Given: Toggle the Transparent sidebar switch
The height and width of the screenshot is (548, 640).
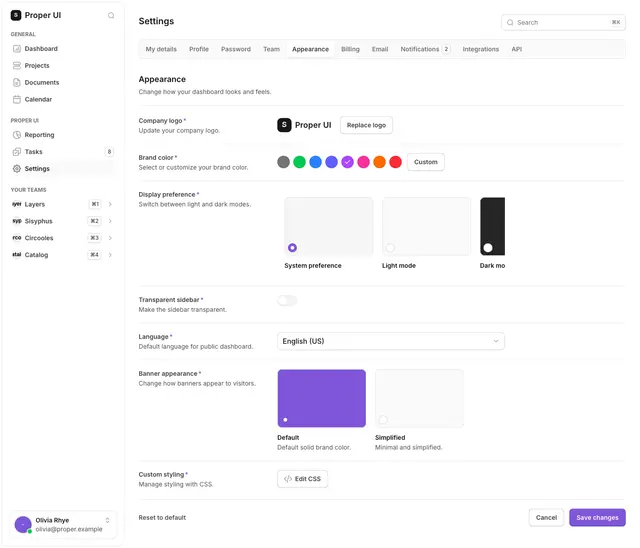Looking at the screenshot, I should [x=287, y=301].
